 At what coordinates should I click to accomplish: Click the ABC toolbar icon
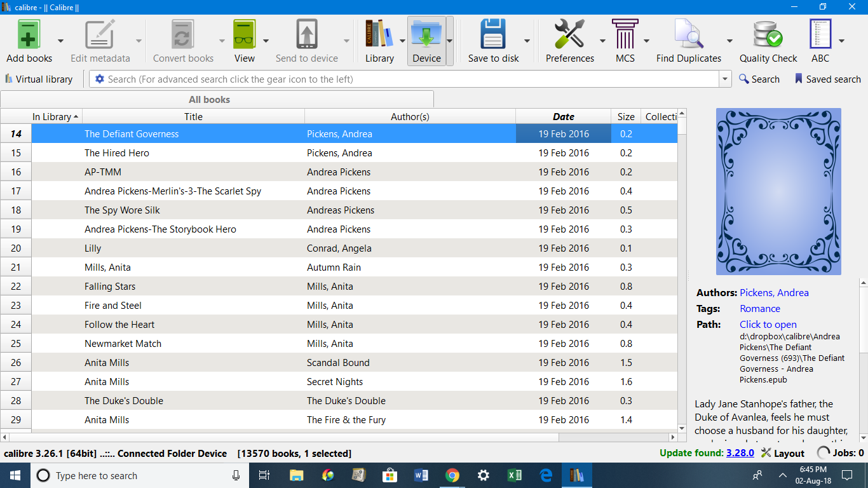[x=820, y=34]
